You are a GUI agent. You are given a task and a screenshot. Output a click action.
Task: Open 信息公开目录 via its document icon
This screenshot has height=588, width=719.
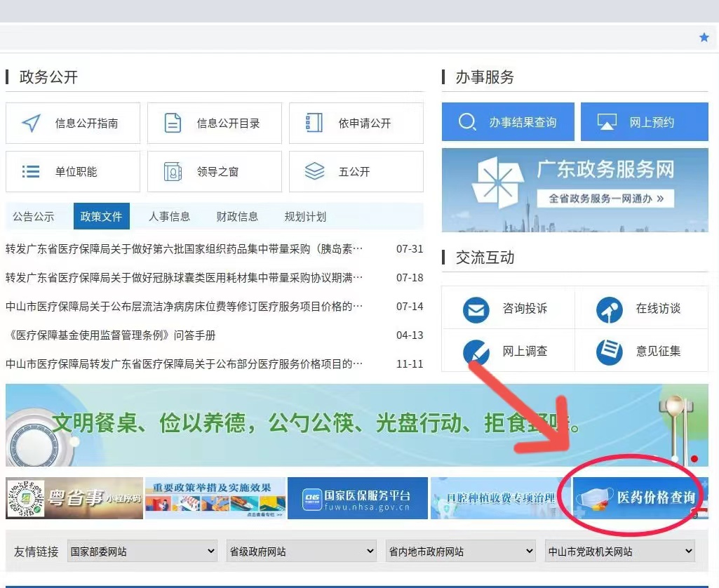coord(173,123)
